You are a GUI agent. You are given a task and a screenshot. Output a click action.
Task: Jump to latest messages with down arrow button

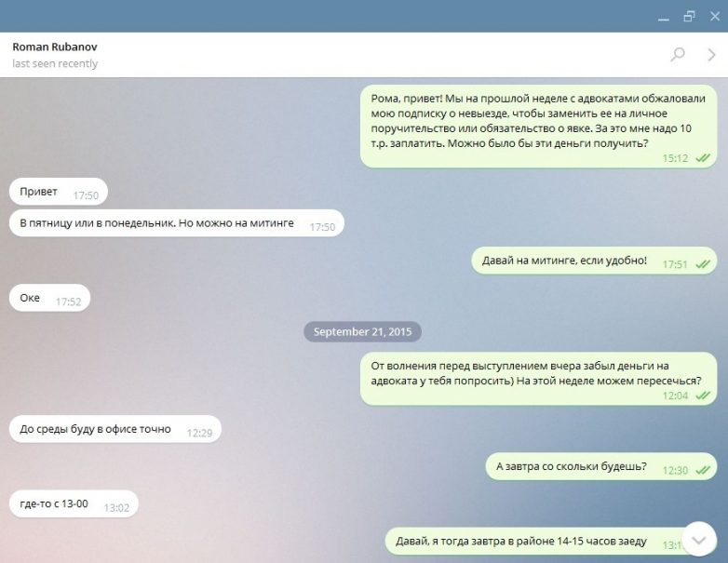click(699, 540)
